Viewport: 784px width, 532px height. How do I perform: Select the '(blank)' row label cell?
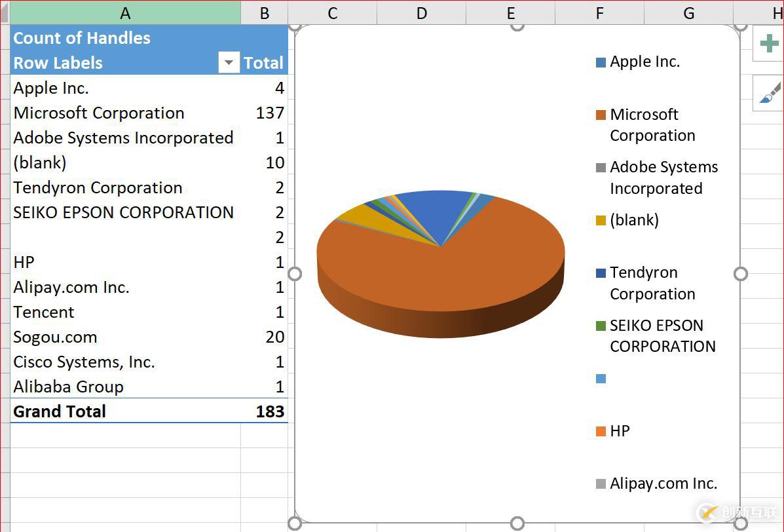click(x=125, y=162)
